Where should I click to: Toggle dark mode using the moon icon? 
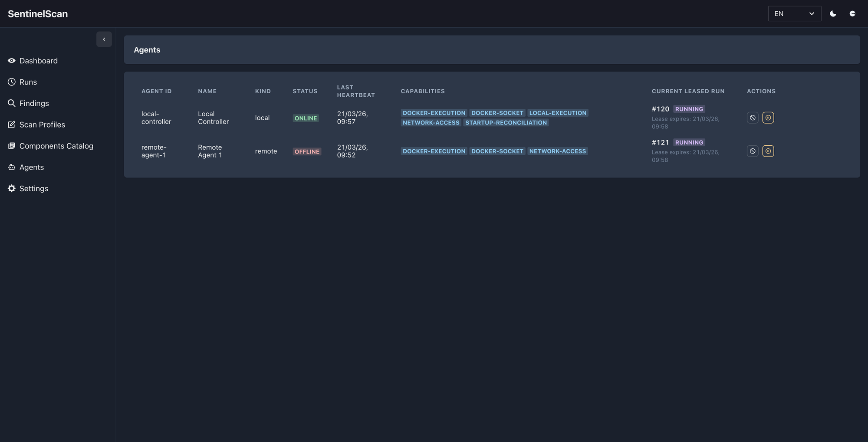pyautogui.click(x=833, y=13)
